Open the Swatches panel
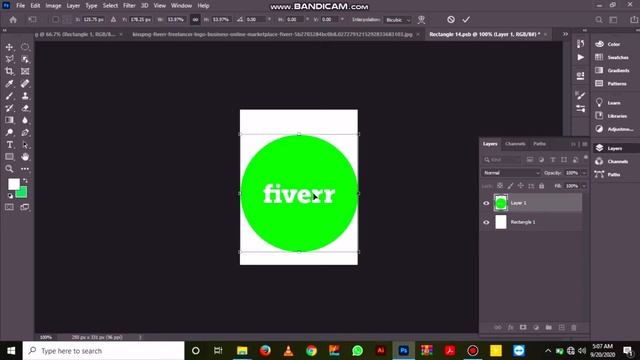Image resolution: width=640 pixels, height=360 pixels. click(x=611, y=58)
